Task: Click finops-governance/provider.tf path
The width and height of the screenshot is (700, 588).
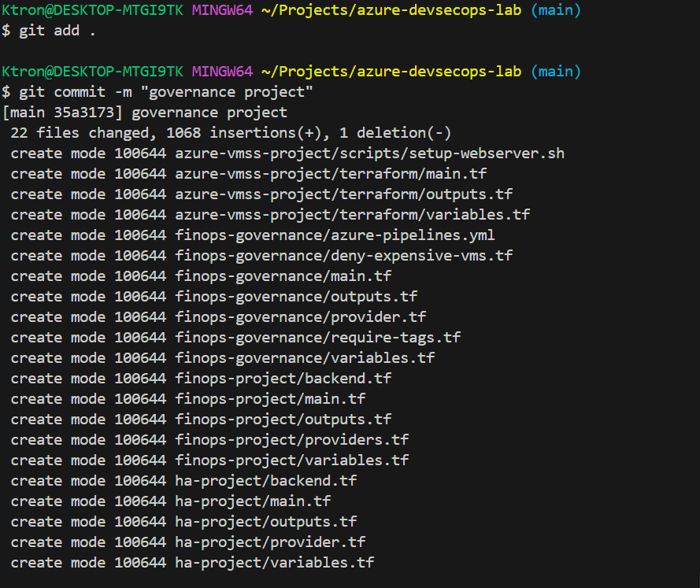Action: [x=300, y=317]
